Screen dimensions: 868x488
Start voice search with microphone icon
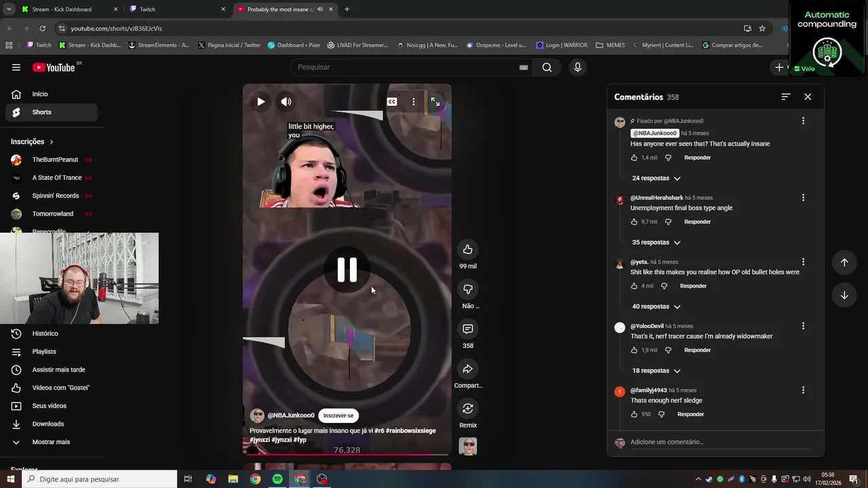pyautogui.click(x=578, y=67)
